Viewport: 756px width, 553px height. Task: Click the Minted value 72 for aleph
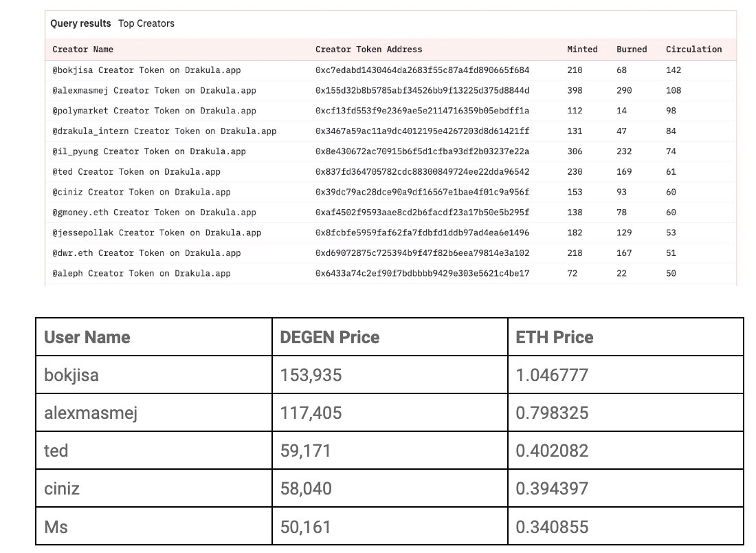pyautogui.click(x=572, y=273)
